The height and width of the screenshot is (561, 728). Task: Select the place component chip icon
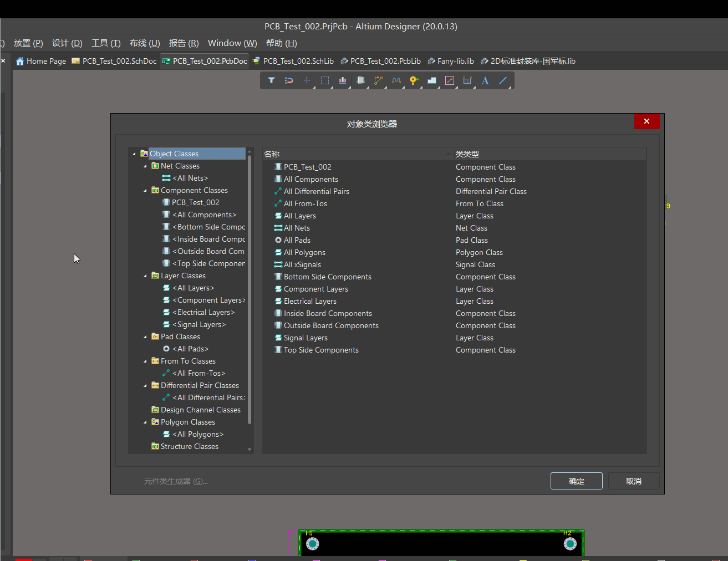(x=360, y=80)
